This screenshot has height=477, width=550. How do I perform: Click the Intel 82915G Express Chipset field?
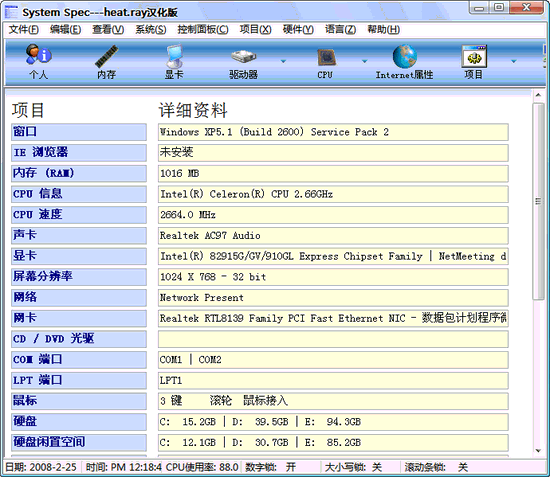[x=333, y=256]
